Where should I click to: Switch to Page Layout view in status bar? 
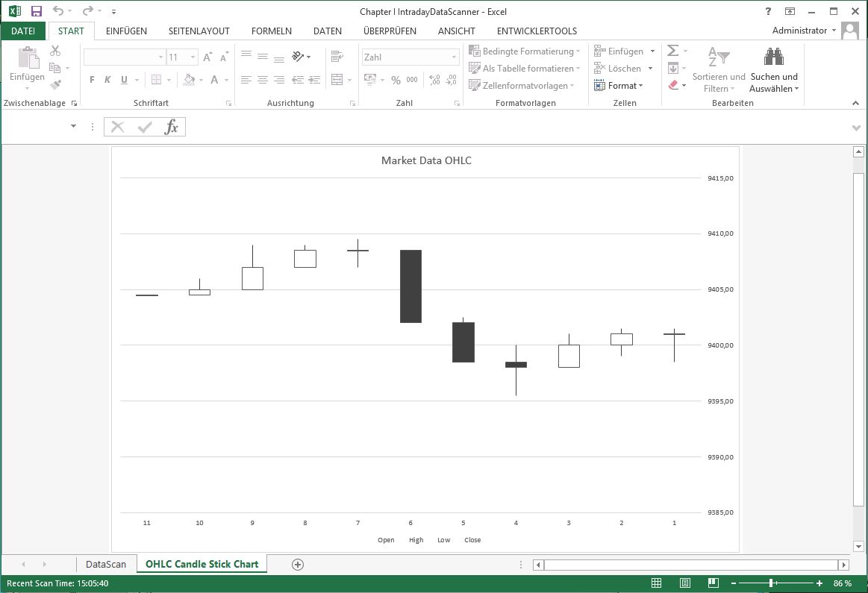click(x=685, y=583)
